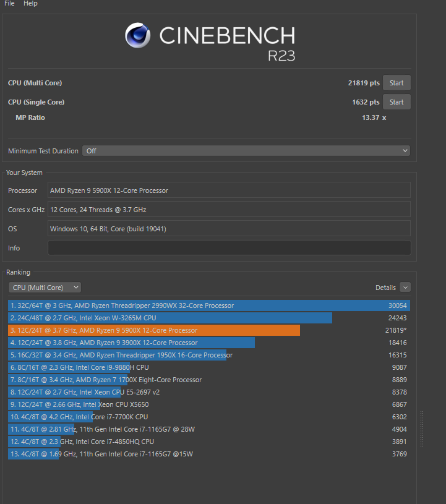This screenshot has height=504, width=446.
Task: Click the empty Info input field
Action: [x=229, y=248]
